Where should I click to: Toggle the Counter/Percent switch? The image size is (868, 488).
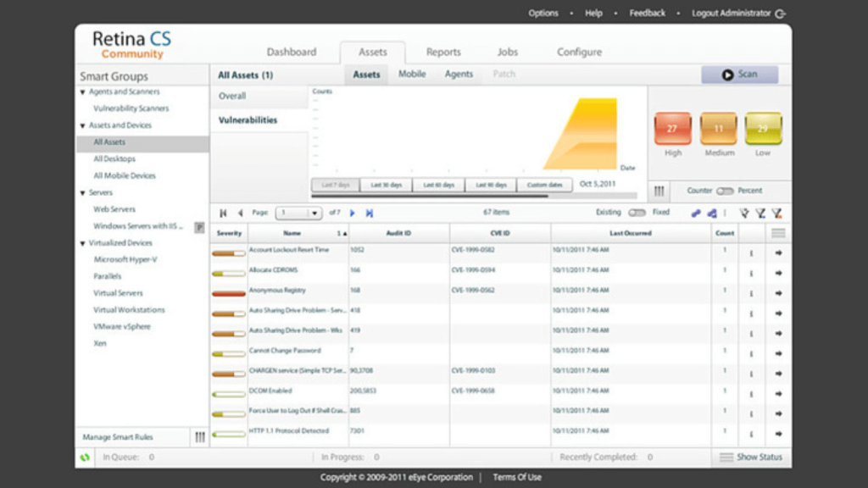(x=725, y=191)
